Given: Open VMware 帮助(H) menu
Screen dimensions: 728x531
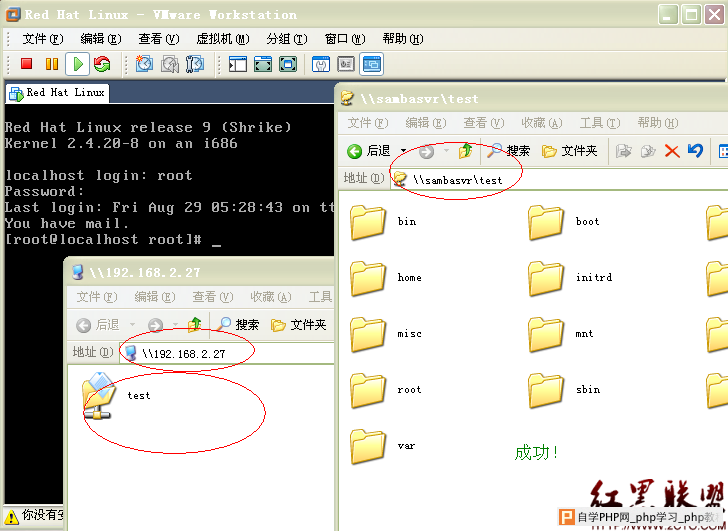Looking at the screenshot, I should click(x=403, y=39).
